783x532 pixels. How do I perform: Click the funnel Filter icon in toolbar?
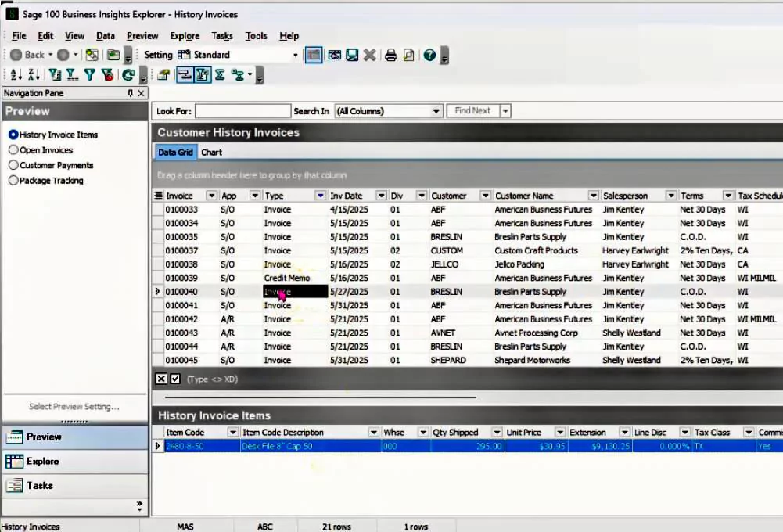[90, 75]
